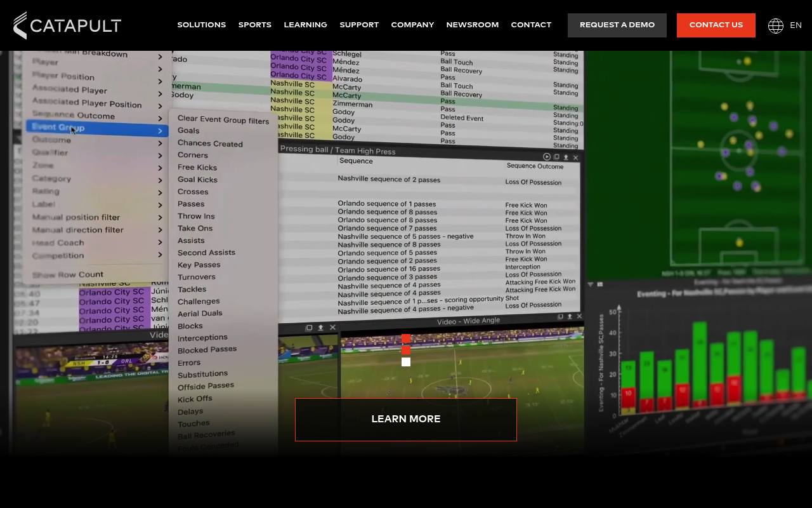Expand the Head Coach submenu arrow
812x508 pixels.
(160, 243)
